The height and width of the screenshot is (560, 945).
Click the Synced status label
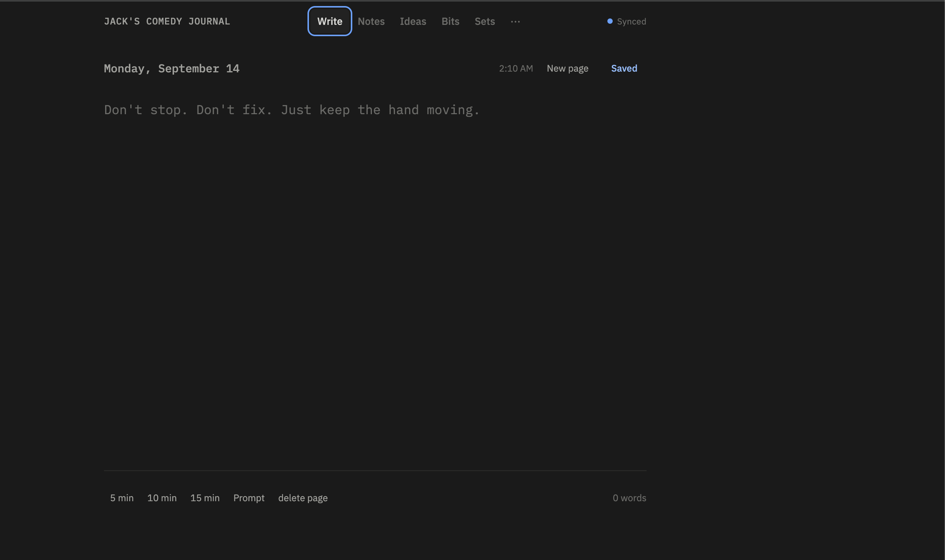631,21
